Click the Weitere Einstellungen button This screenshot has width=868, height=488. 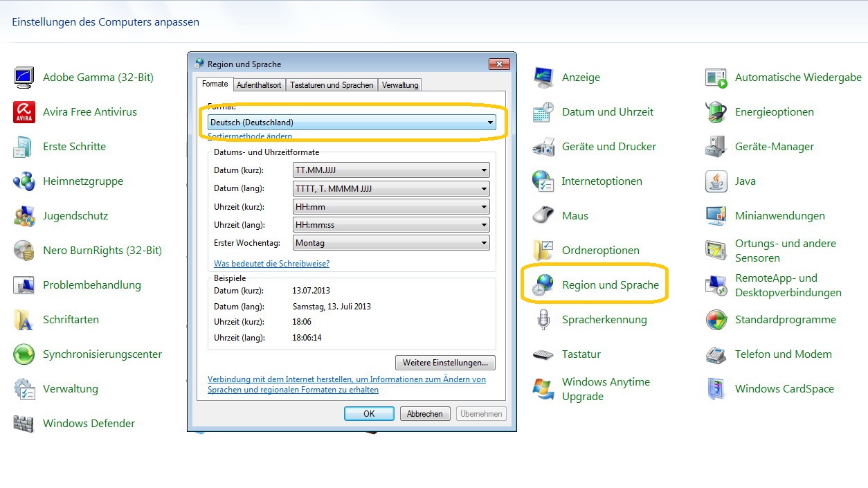coord(445,363)
